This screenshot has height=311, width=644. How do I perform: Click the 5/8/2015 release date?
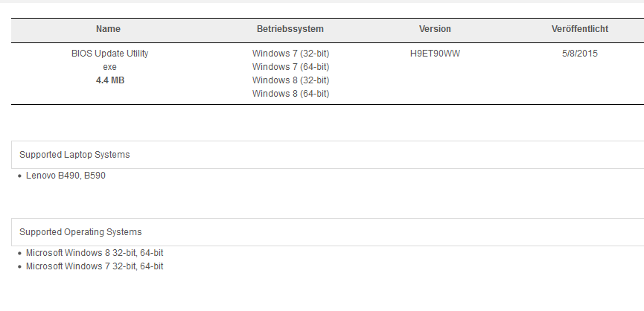click(580, 54)
